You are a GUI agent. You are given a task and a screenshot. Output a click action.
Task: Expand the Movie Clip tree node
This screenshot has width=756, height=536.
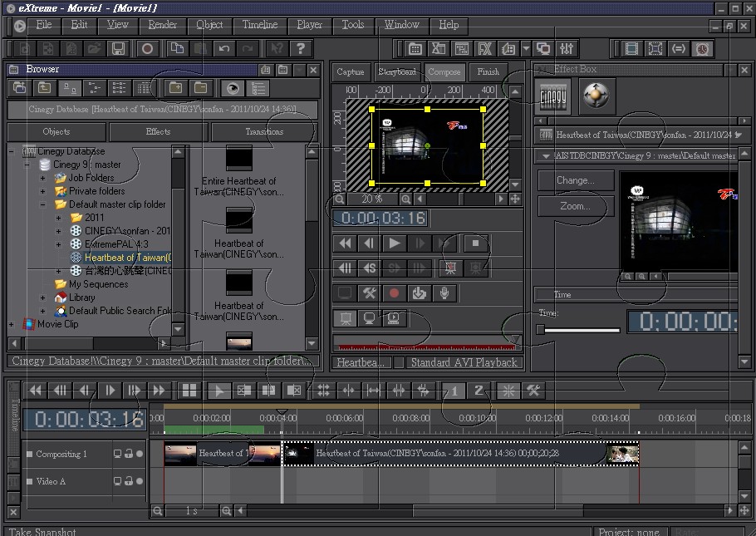point(11,324)
